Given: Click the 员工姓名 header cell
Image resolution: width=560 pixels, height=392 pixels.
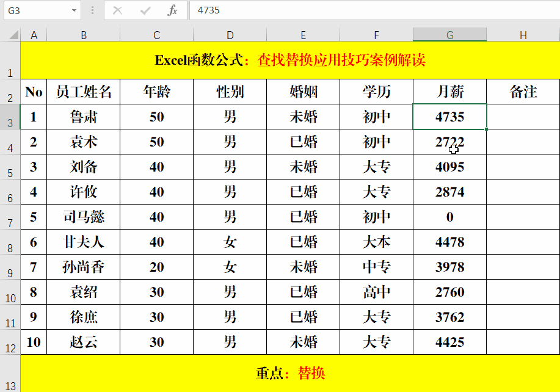Looking at the screenshot, I should pos(84,92).
